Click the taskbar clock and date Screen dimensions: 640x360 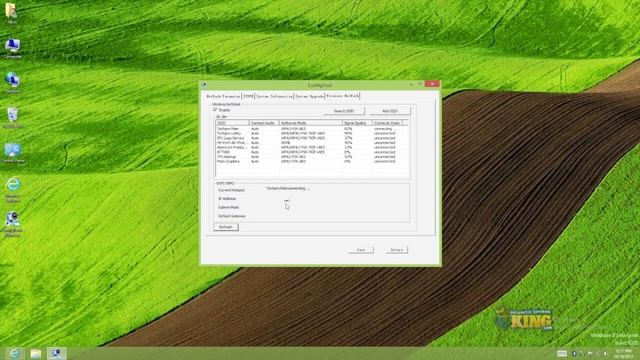click(623, 353)
